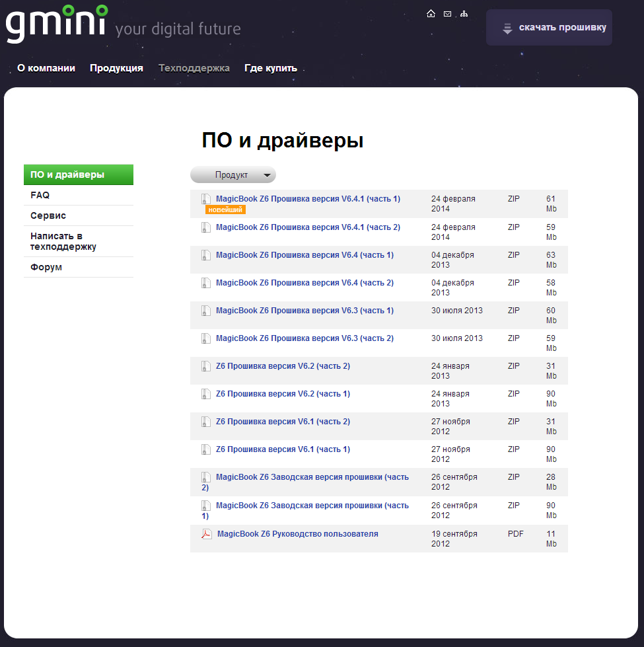This screenshot has width=644, height=647.
Task: Open Продукция menu
Action: coord(117,68)
